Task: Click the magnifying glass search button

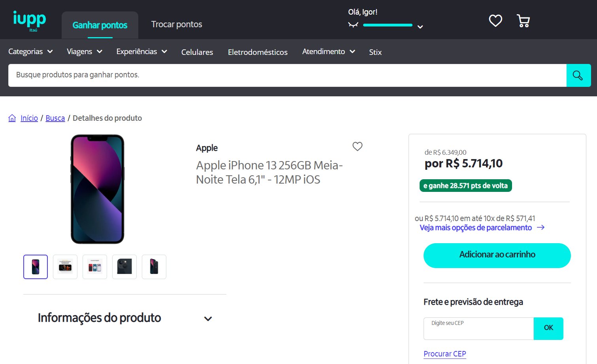Action: coord(578,75)
